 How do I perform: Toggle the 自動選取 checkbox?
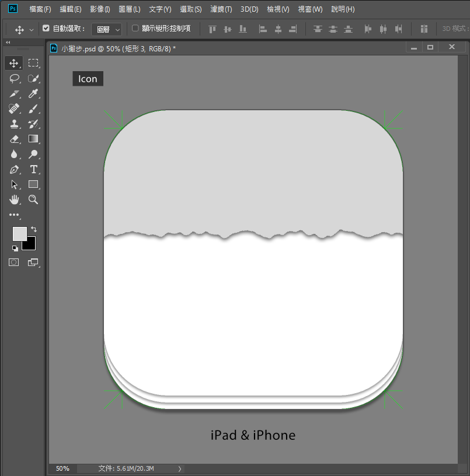(x=46, y=28)
